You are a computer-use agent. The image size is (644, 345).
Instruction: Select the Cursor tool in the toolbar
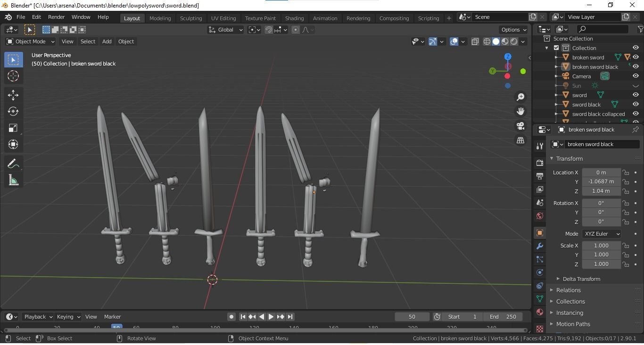pyautogui.click(x=13, y=76)
